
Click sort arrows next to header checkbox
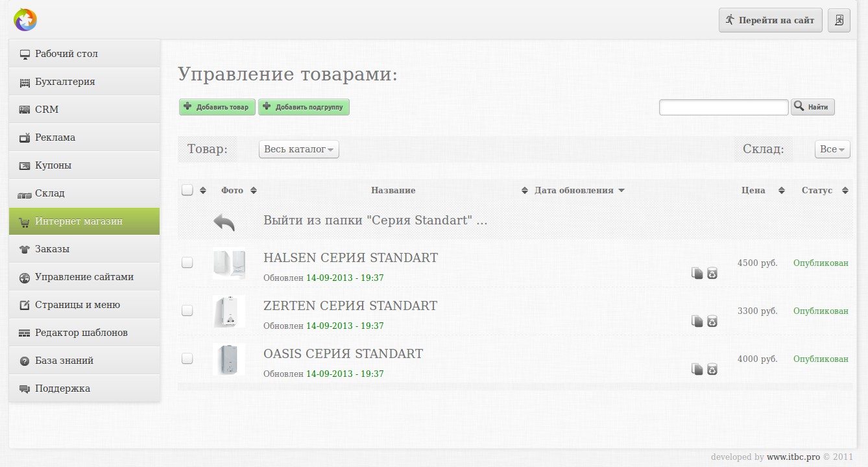(x=203, y=190)
